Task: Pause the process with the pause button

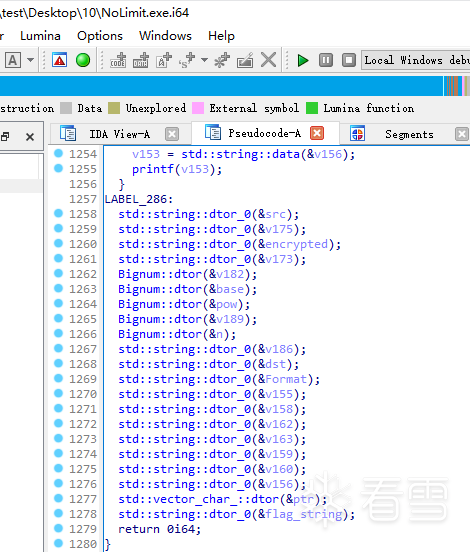Action: pyautogui.click(x=326, y=60)
